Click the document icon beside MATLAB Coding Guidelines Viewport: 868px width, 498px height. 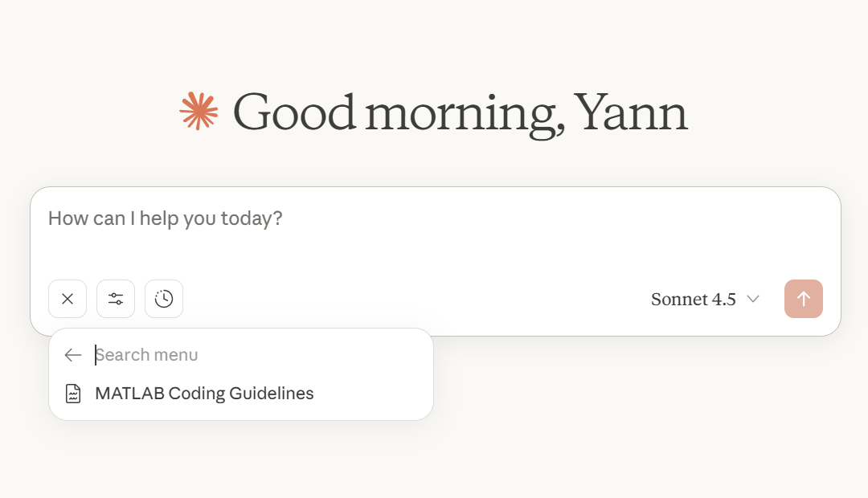click(73, 394)
